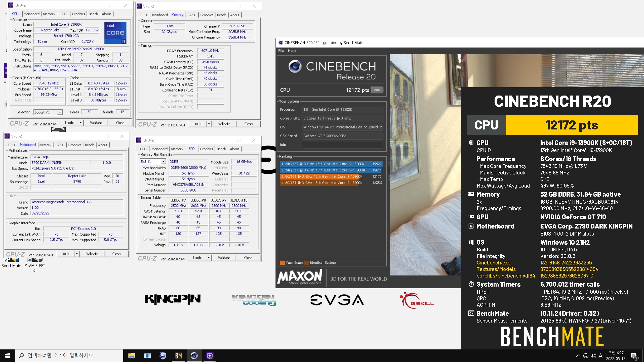Select ranking row 2 i9-13900KF 15611
644x362 pixels.
coord(331,170)
